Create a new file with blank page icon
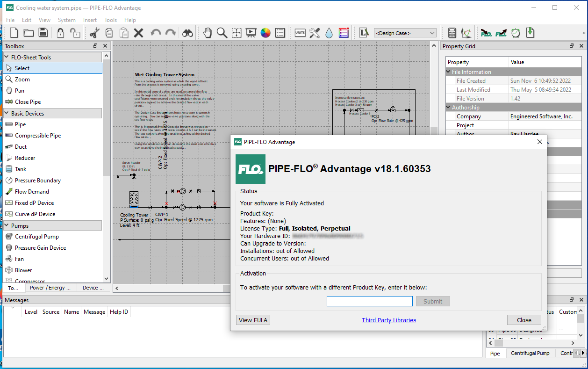Image resolution: width=588 pixels, height=369 pixels. click(14, 33)
